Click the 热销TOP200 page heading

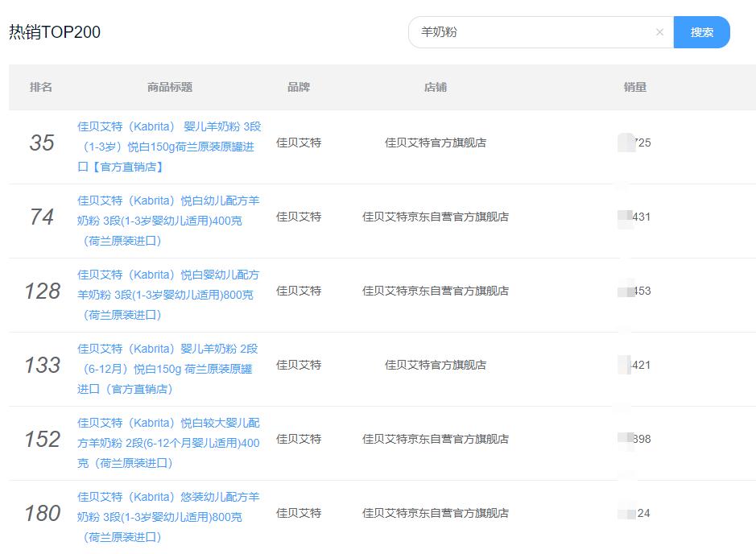tap(55, 32)
